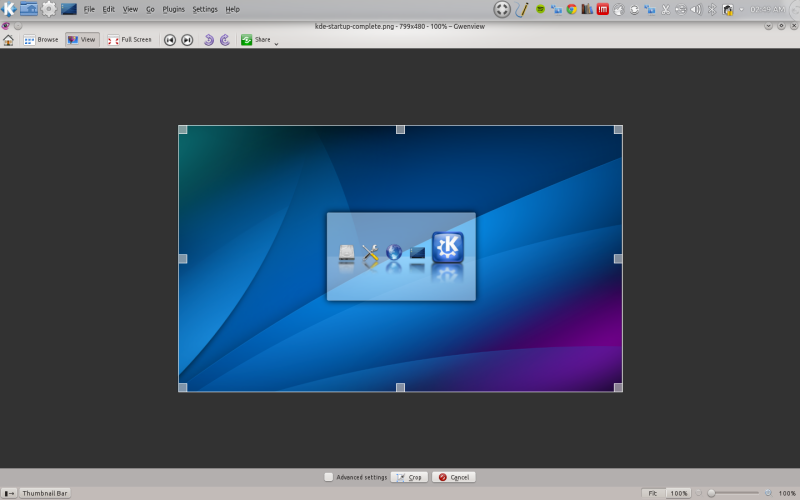800x500 pixels.
Task: Expand hidden system tray icons arrow
Action: (741, 9)
